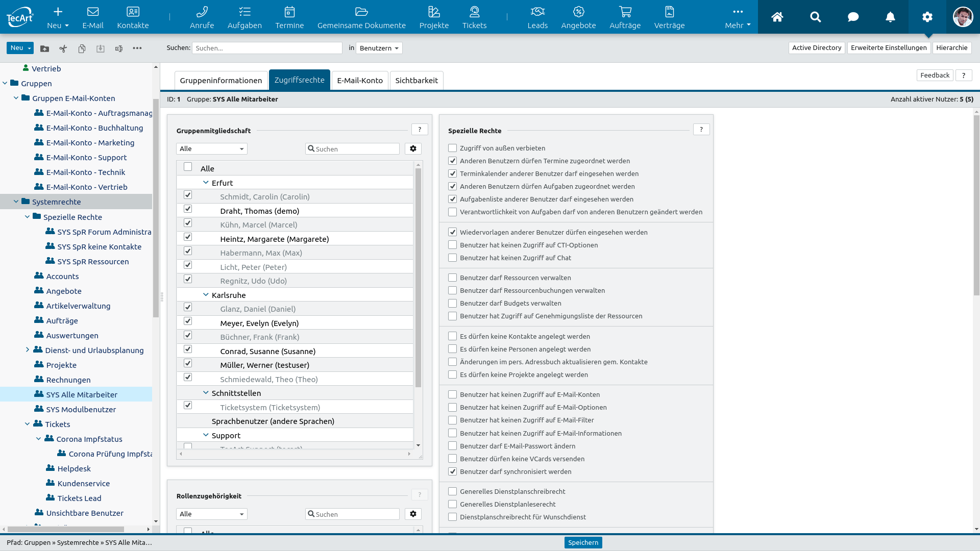Click the rename icon in the toolbar
The image size is (980, 551).
pyautogui.click(x=119, y=48)
